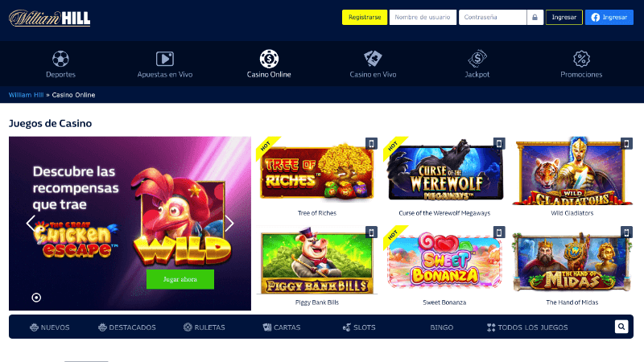
Task: Switch to the SLOTS tab
Action: (359, 327)
